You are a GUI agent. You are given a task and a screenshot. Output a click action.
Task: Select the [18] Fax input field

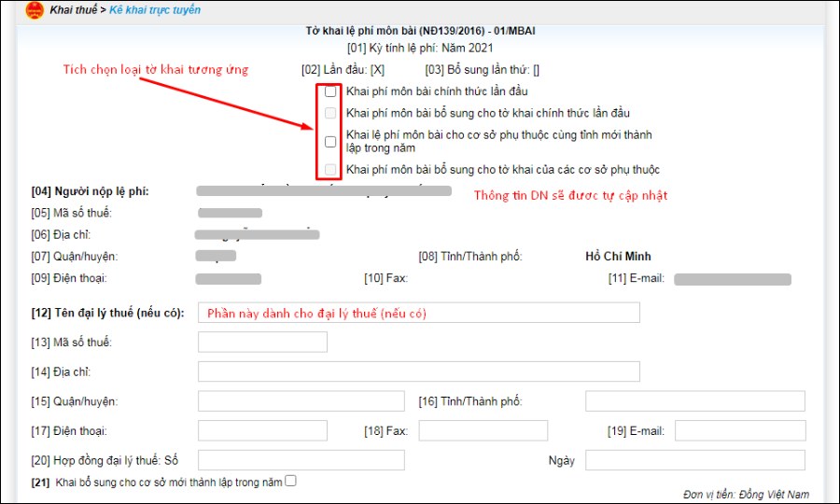pyautogui.click(x=483, y=430)
